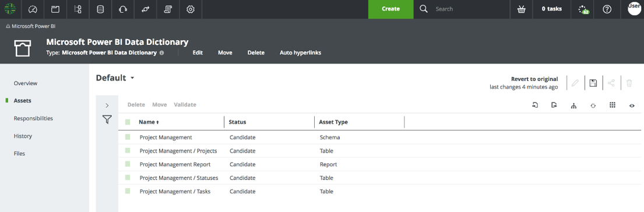Viewport: 644px width, 212px height.
Task: Click Revert to original
Action: pos(534,79)
